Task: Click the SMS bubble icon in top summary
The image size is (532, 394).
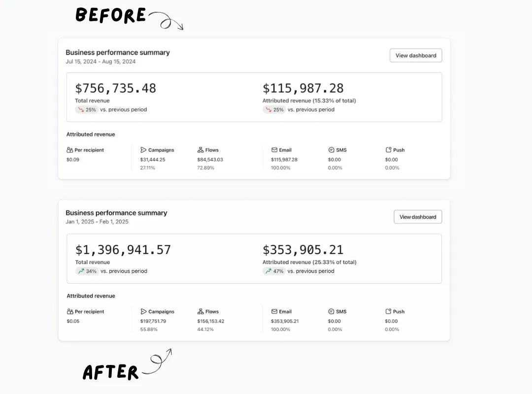Action: [x=331, y=150]
